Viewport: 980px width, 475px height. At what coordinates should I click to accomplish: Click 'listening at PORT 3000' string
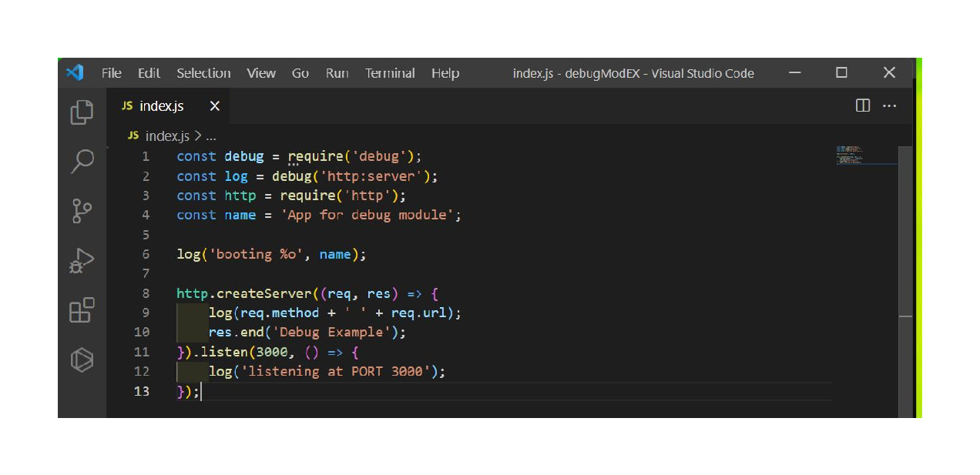(335, 371)
